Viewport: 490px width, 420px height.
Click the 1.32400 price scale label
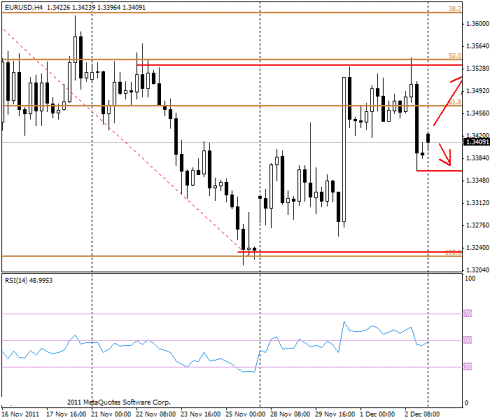point(477,248)
